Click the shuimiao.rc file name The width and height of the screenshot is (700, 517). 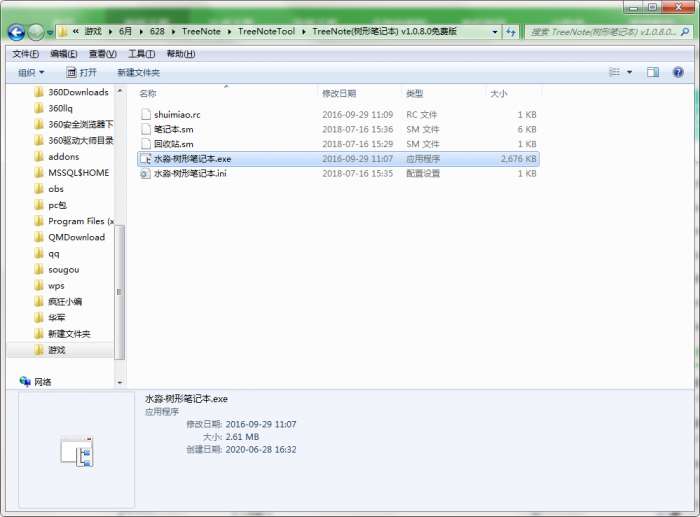(177, 115)
